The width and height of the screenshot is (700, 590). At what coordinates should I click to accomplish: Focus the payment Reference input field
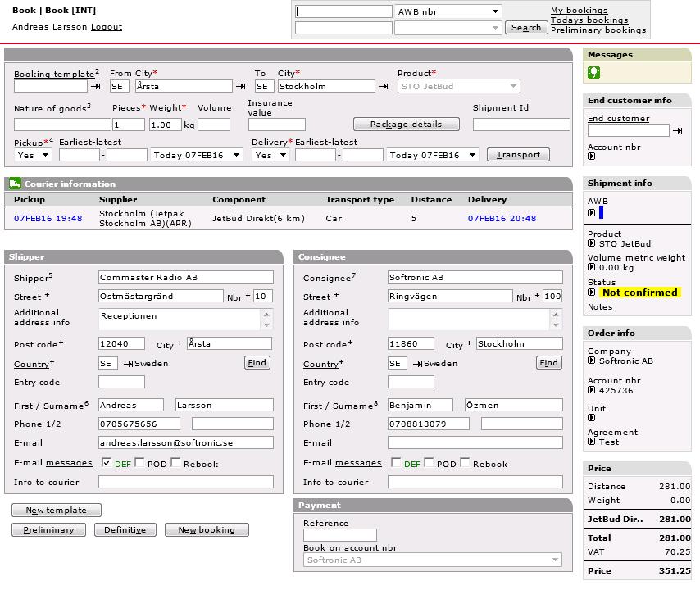click(340, 534)
